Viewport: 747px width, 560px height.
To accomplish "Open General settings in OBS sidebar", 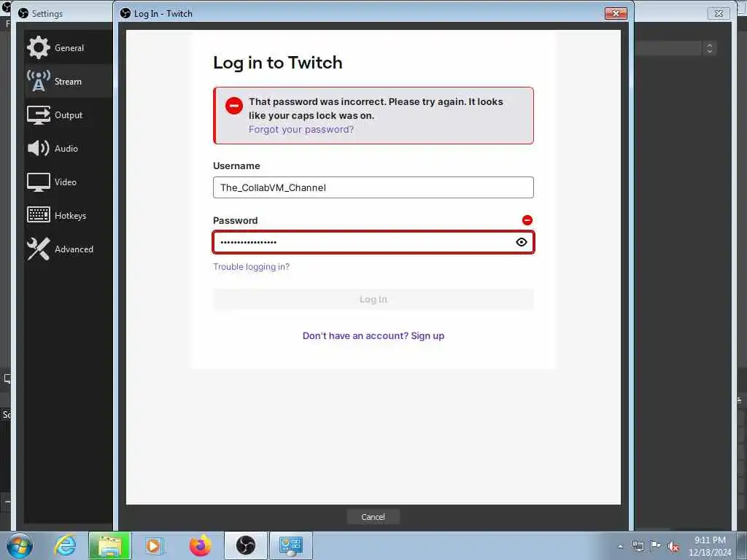I will pos(69,47).
